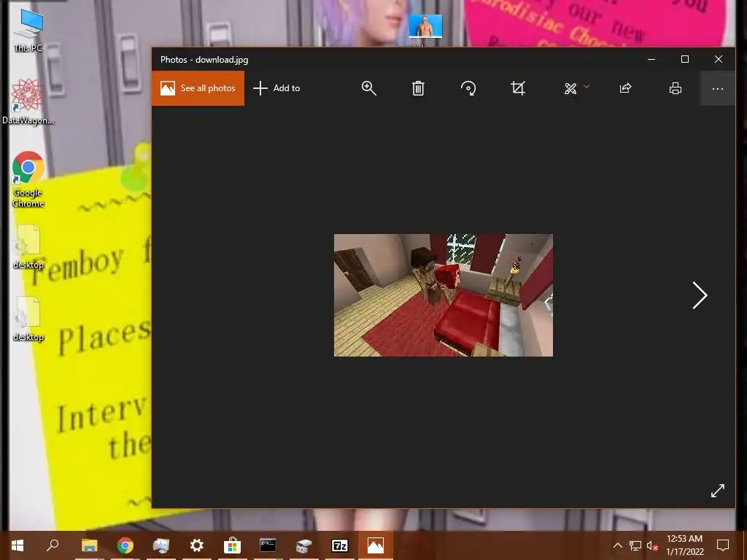
Task: Show hidden tray icons chevron
Action: tap(617, 545)
